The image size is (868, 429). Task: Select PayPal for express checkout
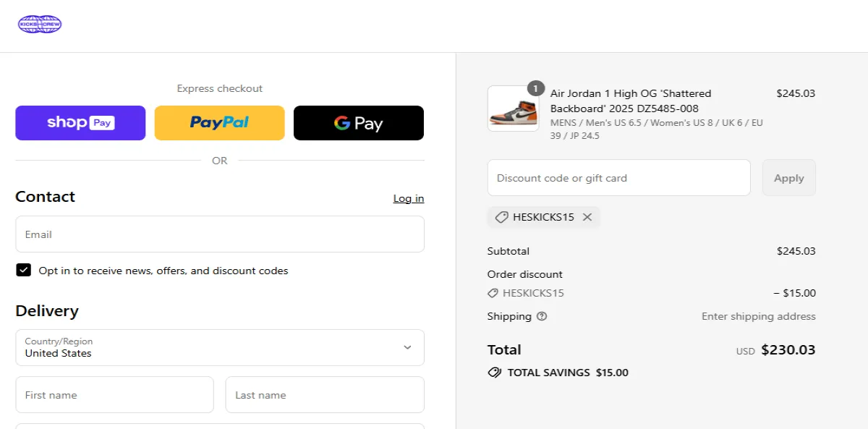219,123
